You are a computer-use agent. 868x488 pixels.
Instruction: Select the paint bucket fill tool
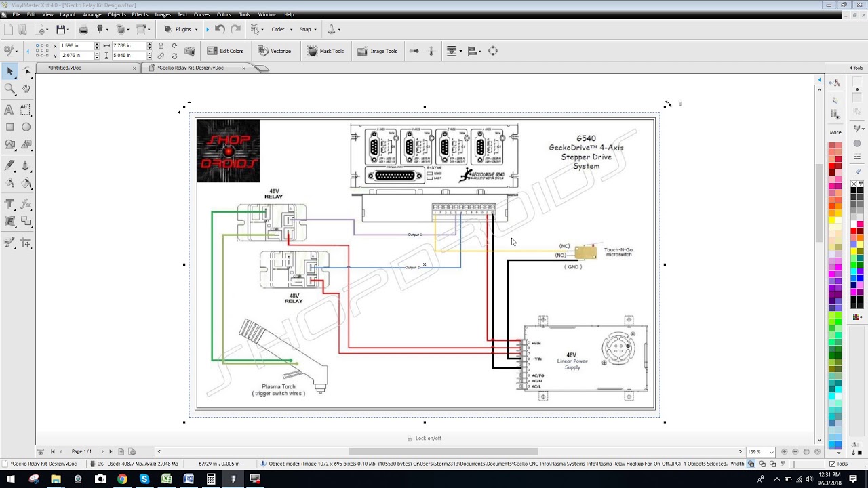pyautogui.click(x=26, y=183)
